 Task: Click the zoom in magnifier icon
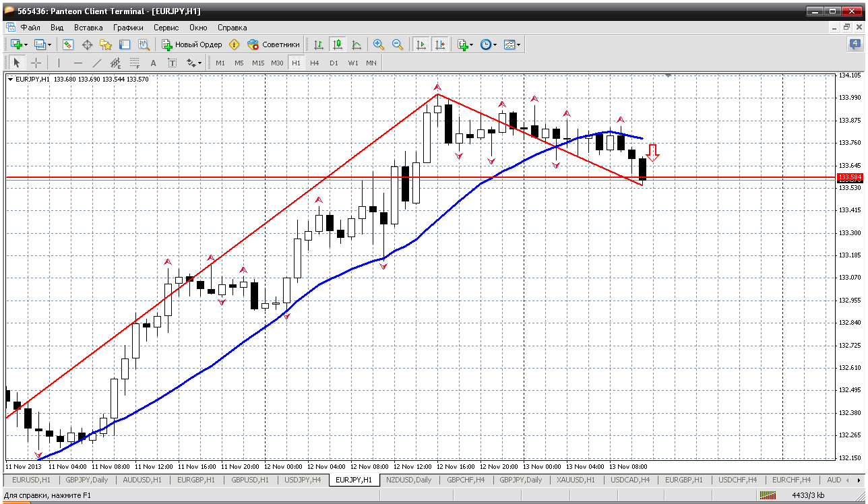tap(379, 44)
